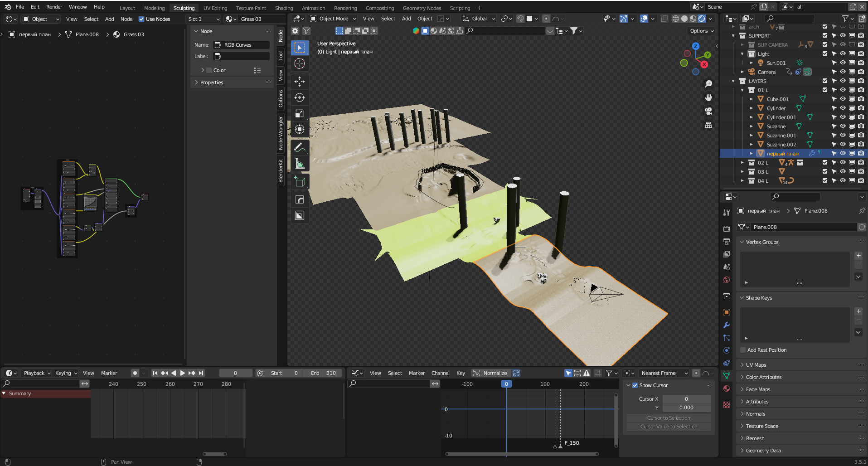Toggle camera view gizmo icon

(708, 111)
